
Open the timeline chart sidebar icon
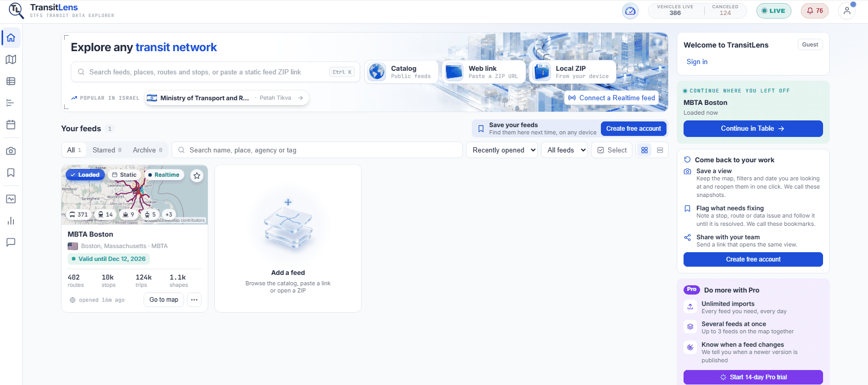[11, 103]
